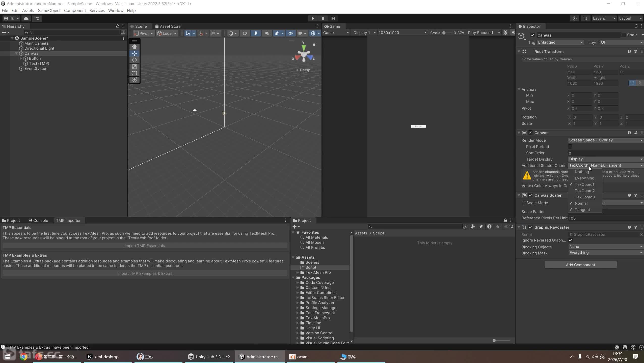Open the Window menu
Viewport: 644px width, 363px height.
[x=116, y=10]
